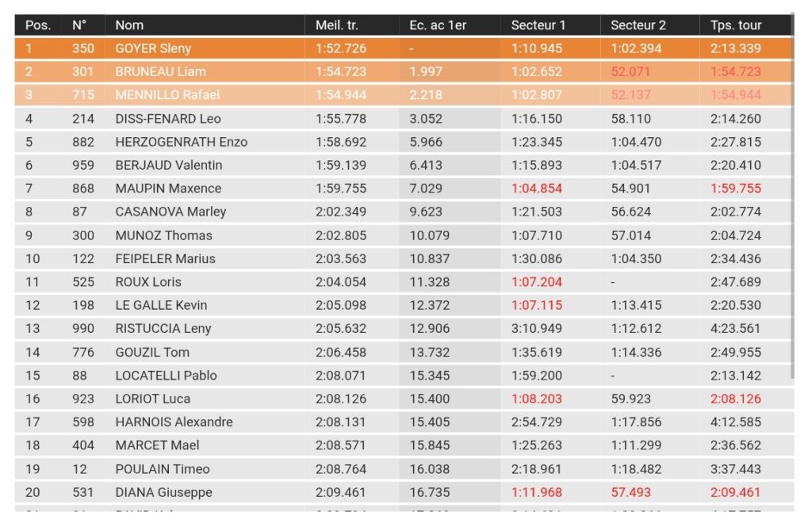Select HERZOGENRATH Enzo in the name column
This screenshot has height=527, width=812.
pyautogui.click(x=182, y=142)
